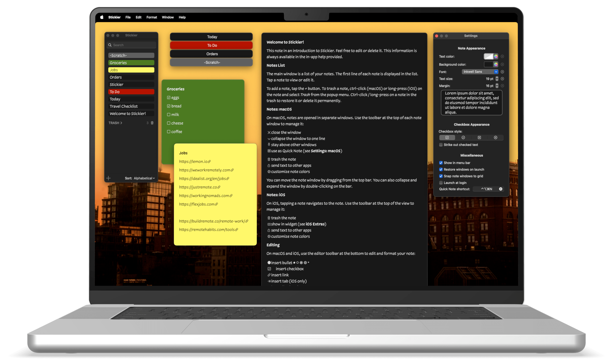Click the Lorem ipsum preview text in Settings
This screenshot has width=613, height=364.
click(471, 103)
